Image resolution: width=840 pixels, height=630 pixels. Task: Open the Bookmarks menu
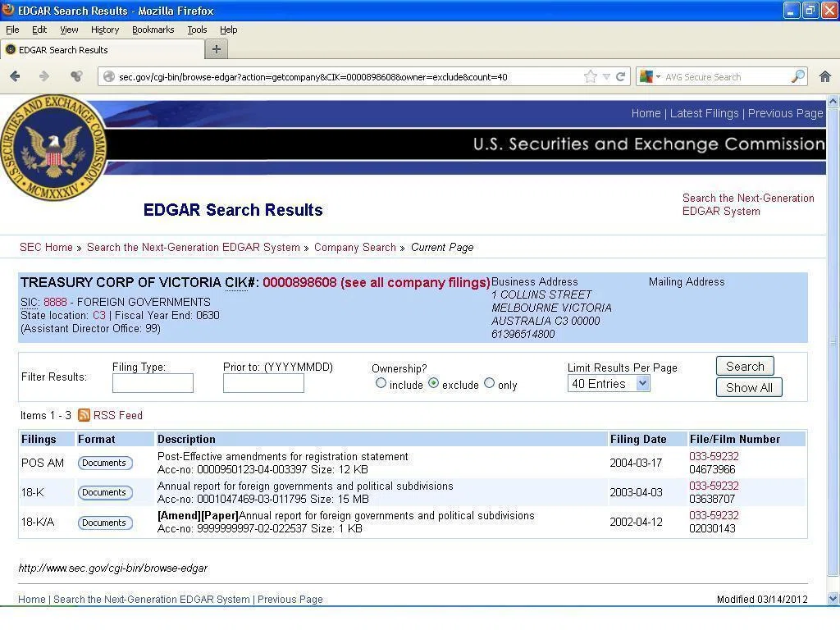[153, 30]
